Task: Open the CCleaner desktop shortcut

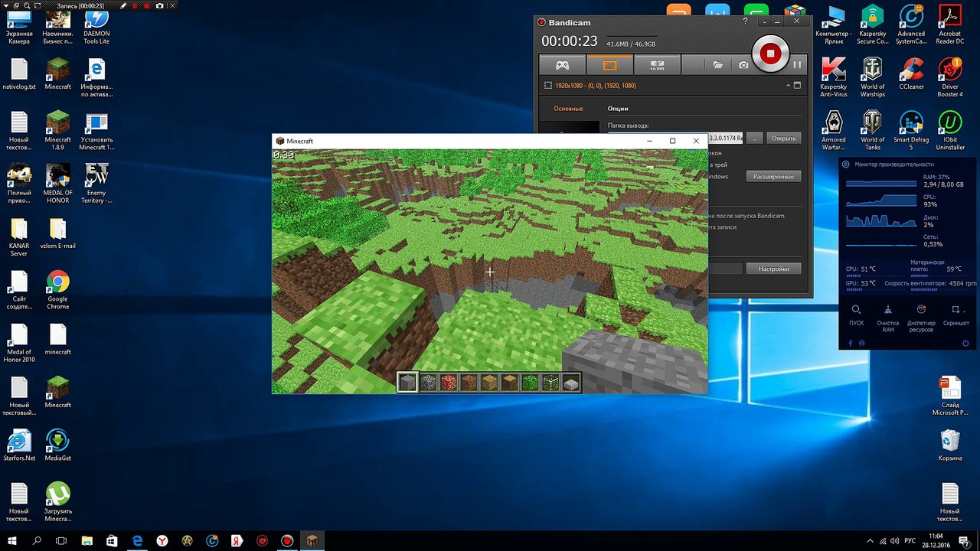Action: 911,75
